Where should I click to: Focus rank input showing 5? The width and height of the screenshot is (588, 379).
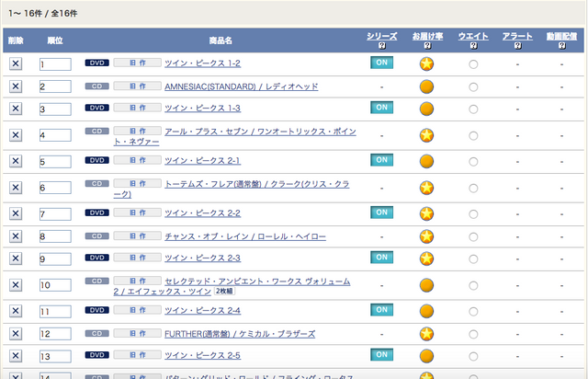pos(55,162)
